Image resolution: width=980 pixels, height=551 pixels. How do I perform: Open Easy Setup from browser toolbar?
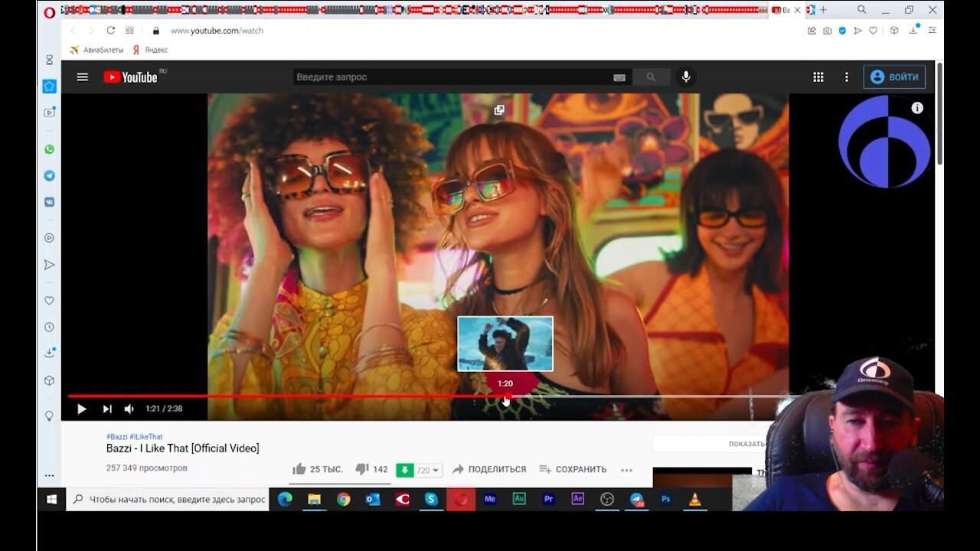(x=932, y=31)
